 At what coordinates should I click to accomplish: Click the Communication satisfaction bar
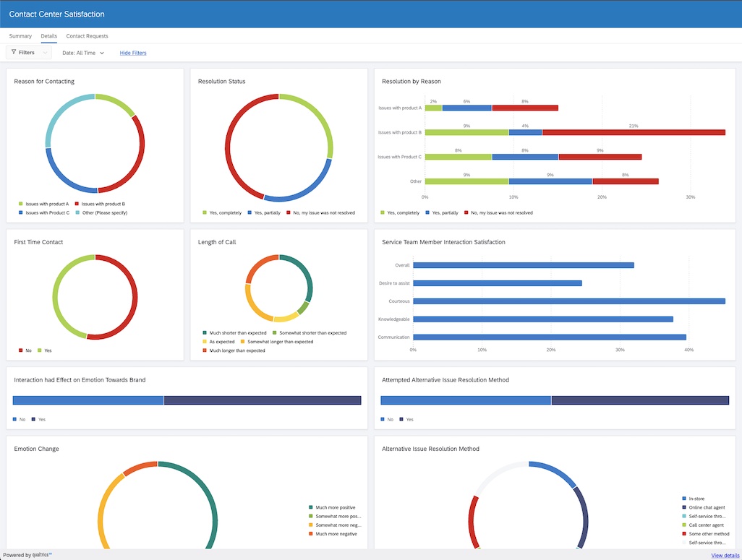click(x=550, y=337)
